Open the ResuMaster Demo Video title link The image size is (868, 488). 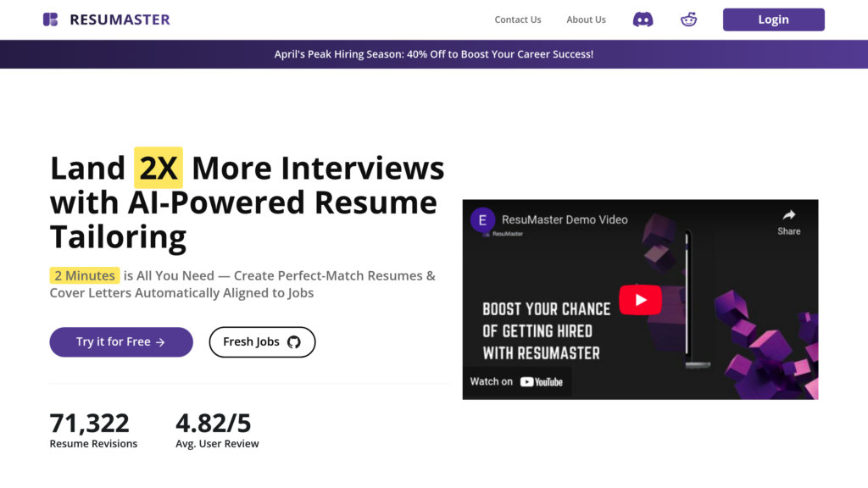[565, 219]
